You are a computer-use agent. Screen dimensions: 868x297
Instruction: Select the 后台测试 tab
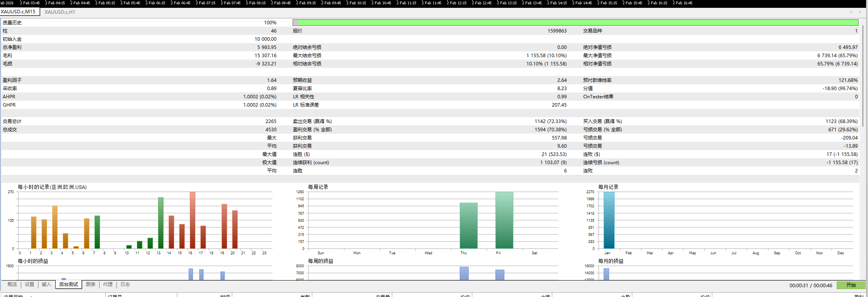point(69,284)
